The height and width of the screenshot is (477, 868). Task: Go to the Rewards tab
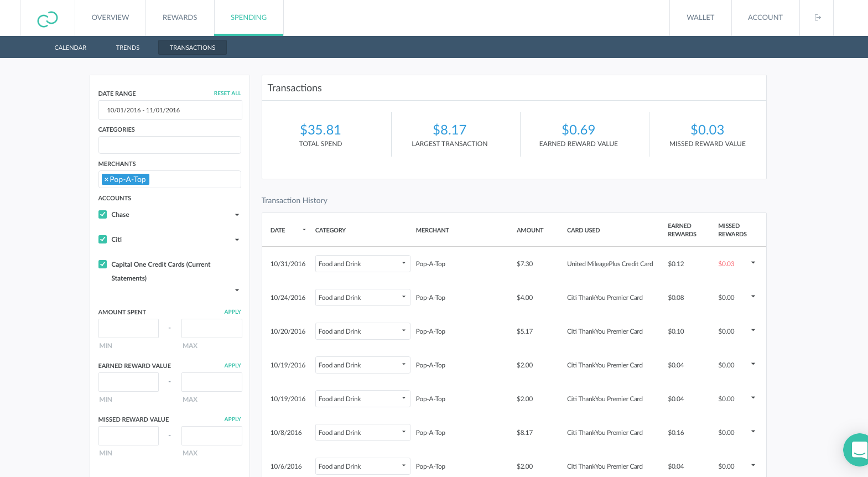click(x=180, y=18)
